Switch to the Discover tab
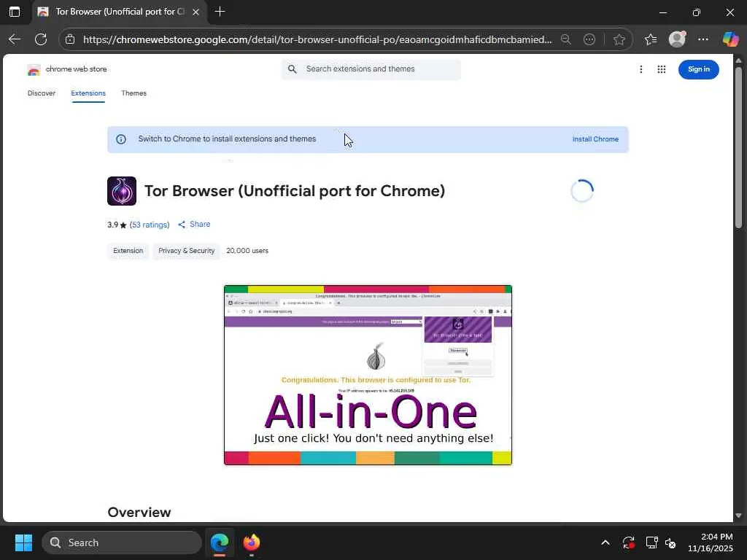747x560 pixels. (42, 93)
